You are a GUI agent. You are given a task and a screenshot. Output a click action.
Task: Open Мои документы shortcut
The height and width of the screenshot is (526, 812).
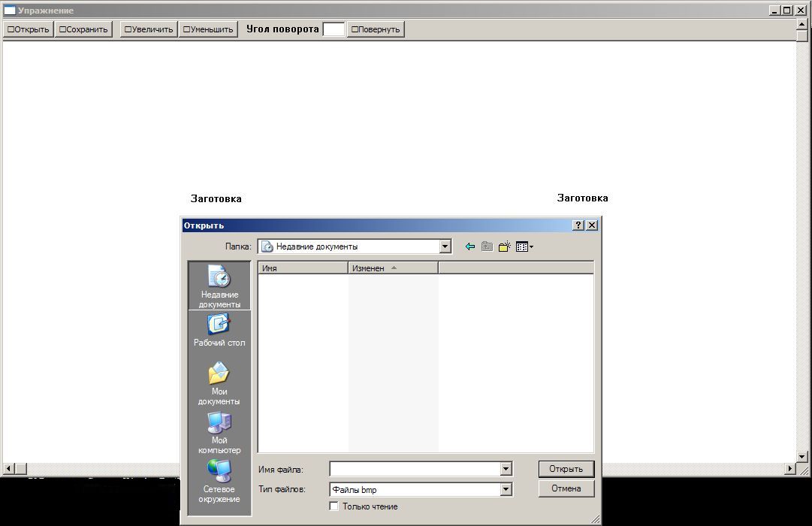[x=219, y=383]
